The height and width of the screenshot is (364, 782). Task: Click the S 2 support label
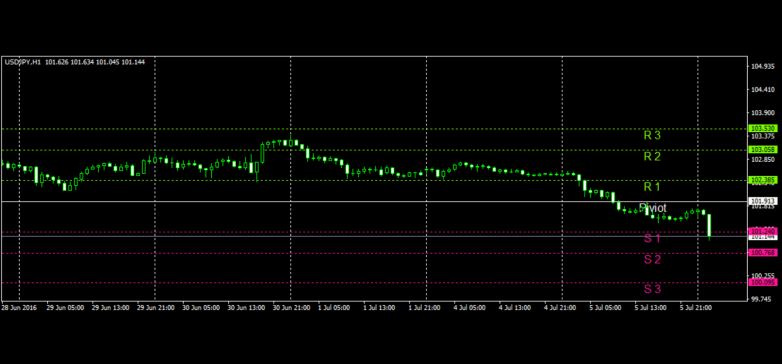pos(652,259)
